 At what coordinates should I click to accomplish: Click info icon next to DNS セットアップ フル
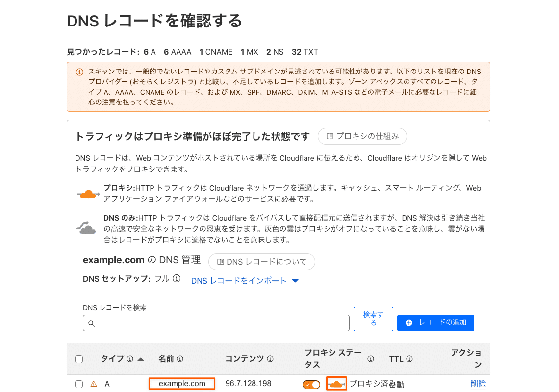coord(177,279)
